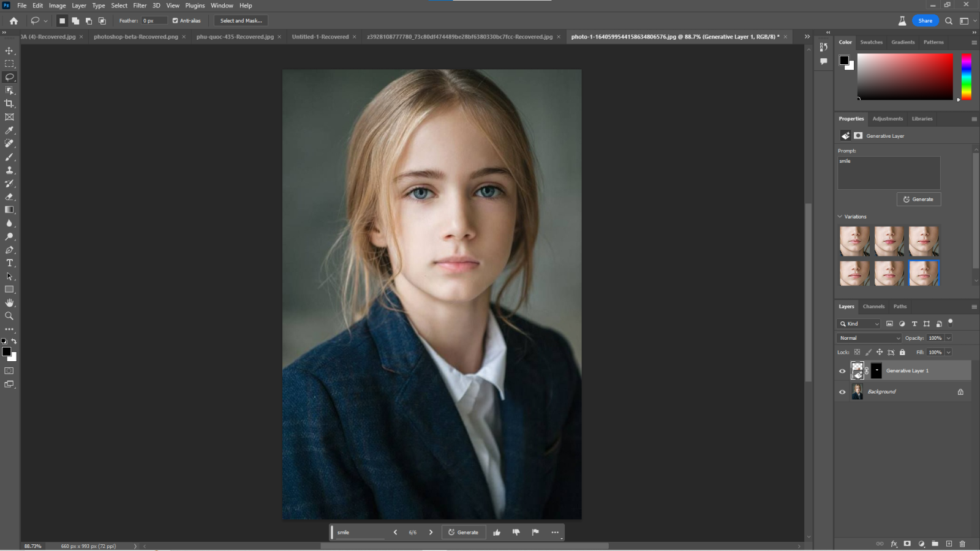980x551 pixels.
Task: Select the Rectangle shape tool
Action: point(9,290)
